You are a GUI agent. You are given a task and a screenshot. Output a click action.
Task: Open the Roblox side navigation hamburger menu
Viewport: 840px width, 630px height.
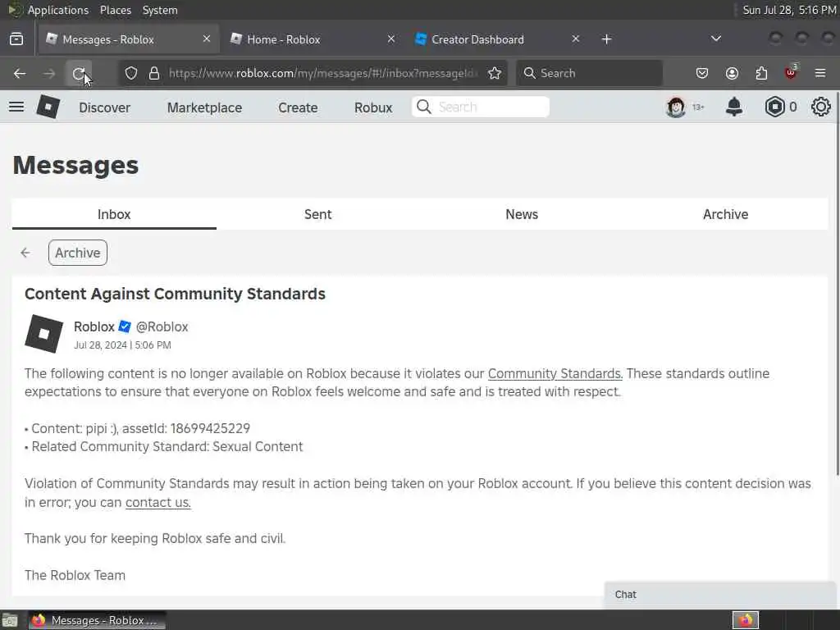16,107
